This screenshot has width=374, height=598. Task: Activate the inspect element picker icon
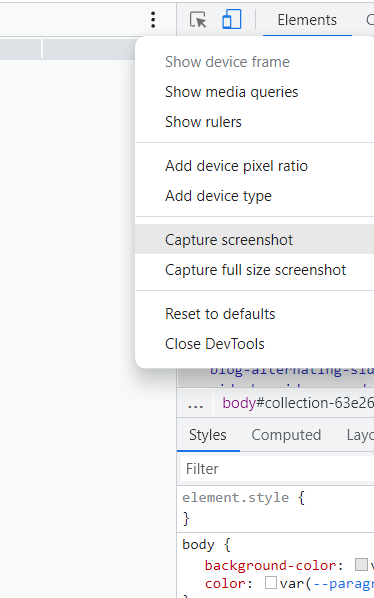[198, 19]
